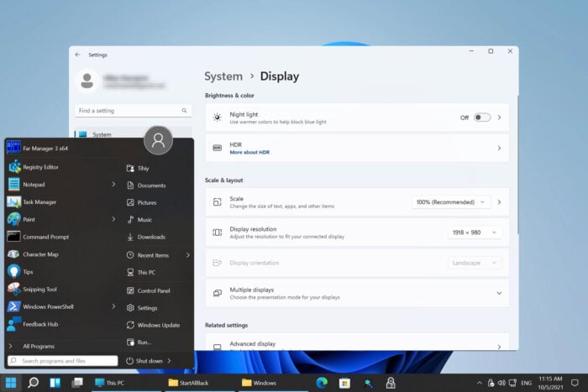
Task: Open the Display resolution dropdown
Action: coord(475,233)
